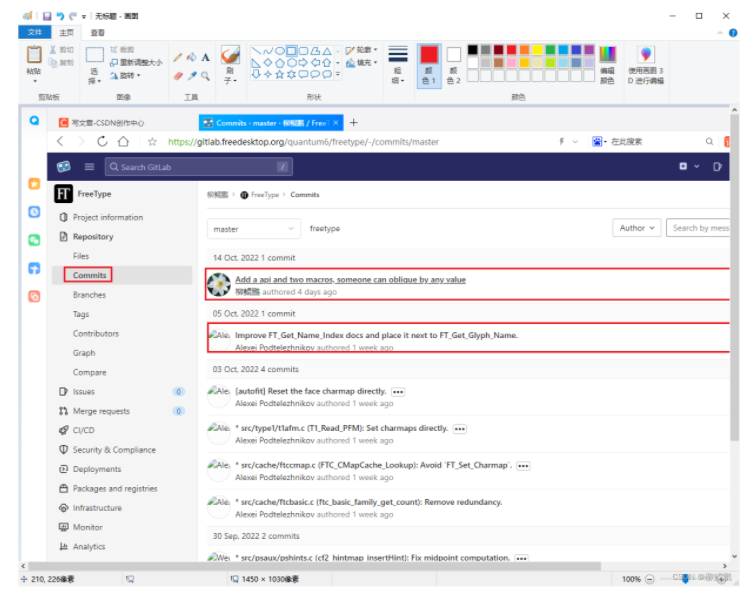Choose the Oval shape in shapes gallery
Viewport: 751px width, 598px height.
click(x=280, y=51)
